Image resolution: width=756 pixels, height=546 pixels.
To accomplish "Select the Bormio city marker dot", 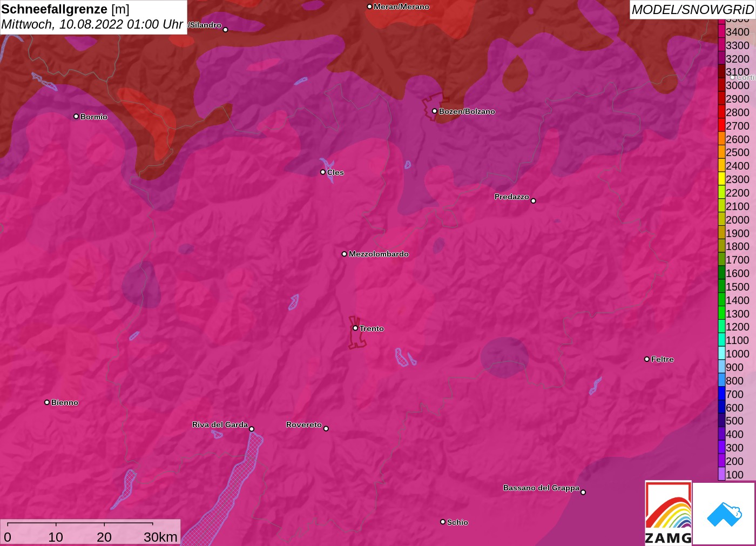I will (76, 116).
